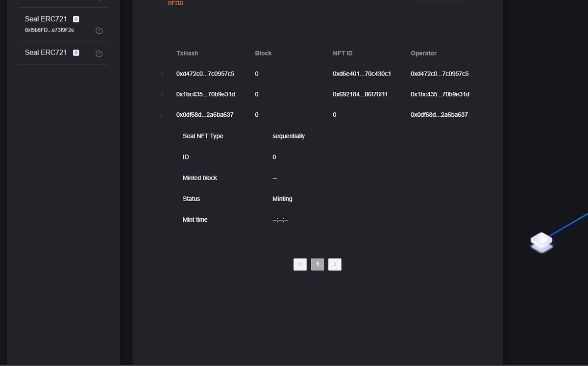588x366 pixels.
Task: Click the Block column header
Action: coord(263,53)
